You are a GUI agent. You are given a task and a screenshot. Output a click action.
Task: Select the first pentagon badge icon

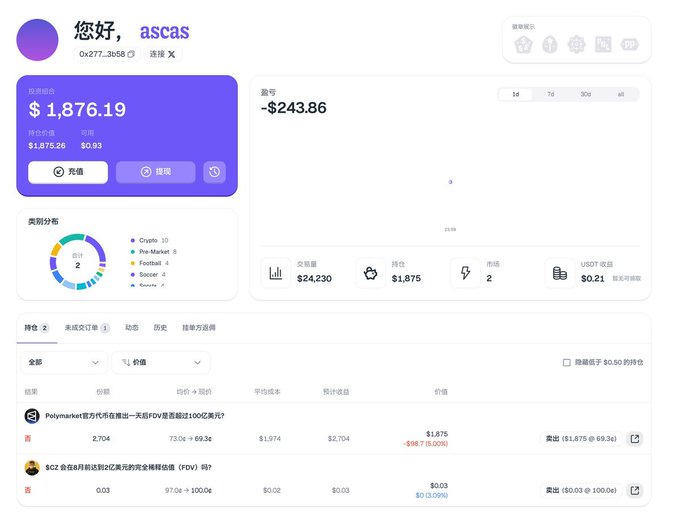(x=523, y=44)
